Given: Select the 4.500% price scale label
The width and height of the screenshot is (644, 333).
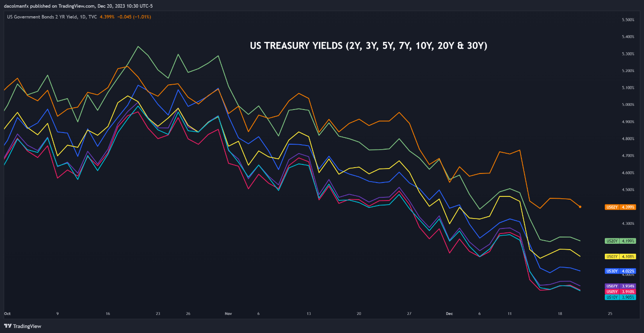Looking at the screenshot, I should [x=628, y=190].
